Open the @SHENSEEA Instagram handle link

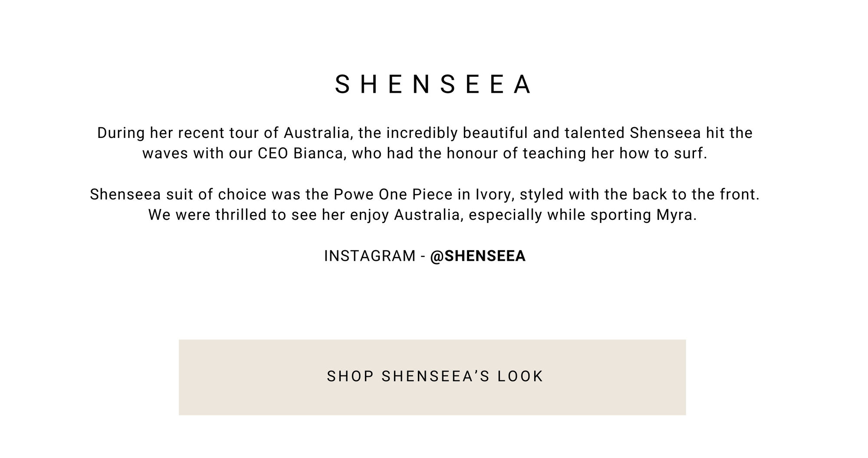(x=478, y=256)
